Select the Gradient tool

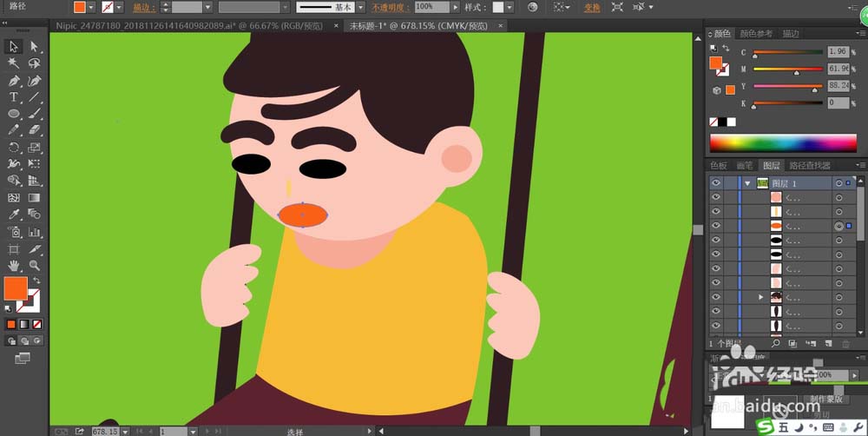point(35,198)
